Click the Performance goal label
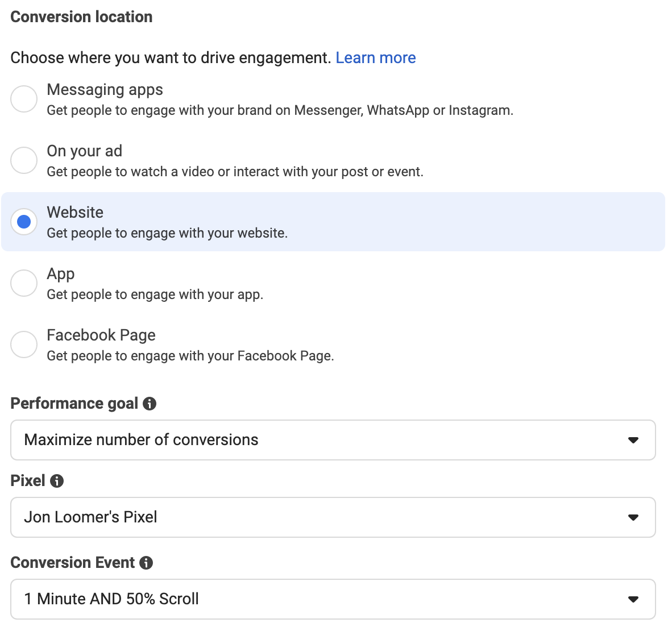This screenshot has height=631, width=672. pos(74,404)
